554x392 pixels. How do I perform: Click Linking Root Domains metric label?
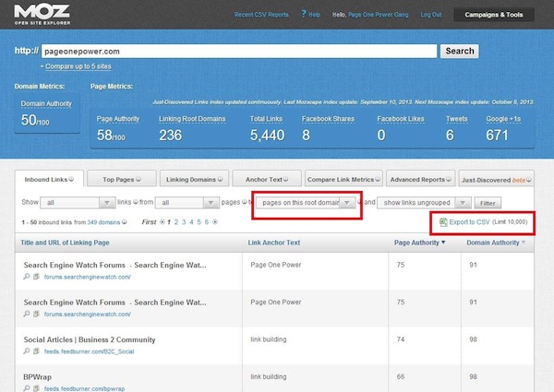click(192, 119)
